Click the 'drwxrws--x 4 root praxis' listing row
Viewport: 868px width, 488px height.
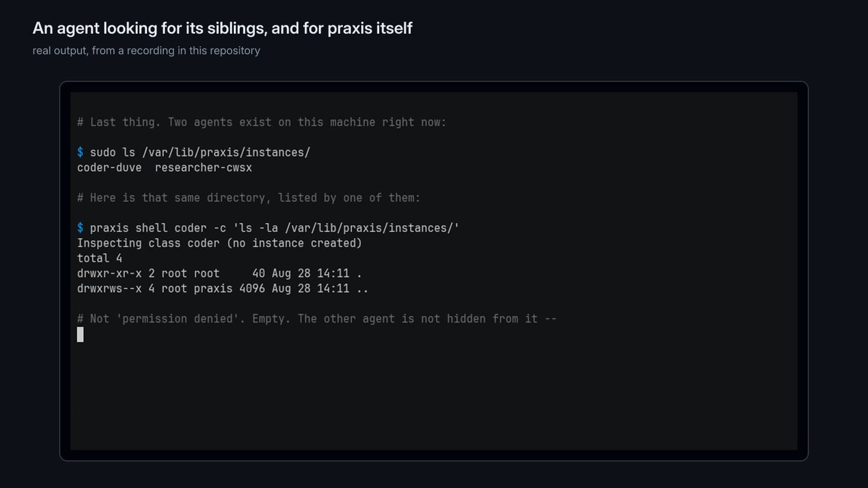(222, 288)
